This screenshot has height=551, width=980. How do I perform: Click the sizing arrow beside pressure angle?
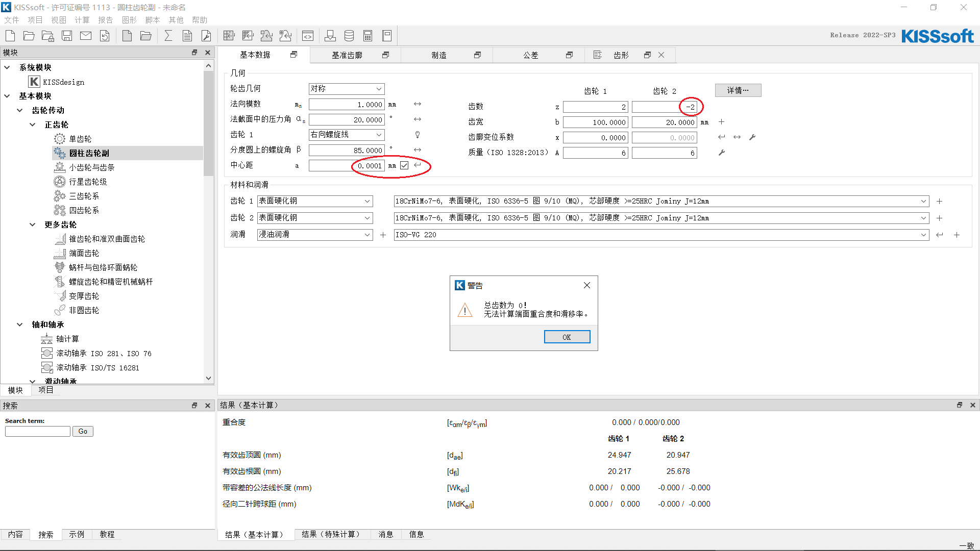pos(418,119)
